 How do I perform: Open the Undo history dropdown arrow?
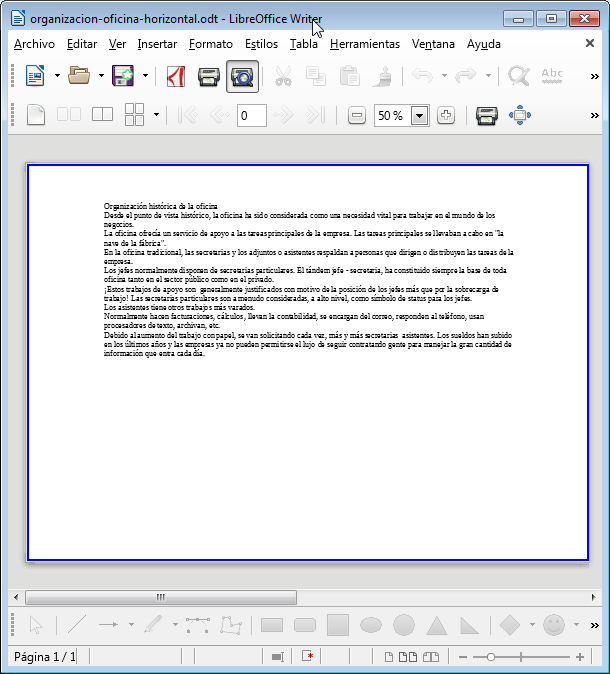(x=444, y=76)
